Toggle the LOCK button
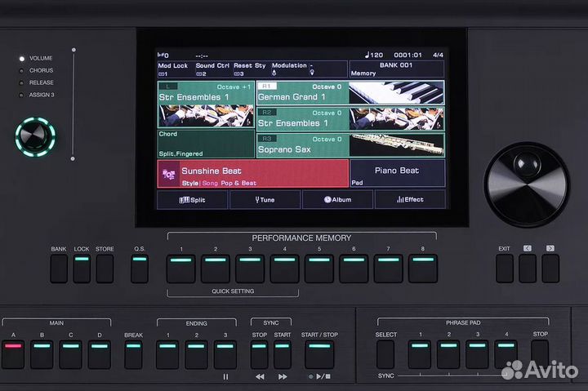This screenshot has height=391, width=588. click(82, 269)
